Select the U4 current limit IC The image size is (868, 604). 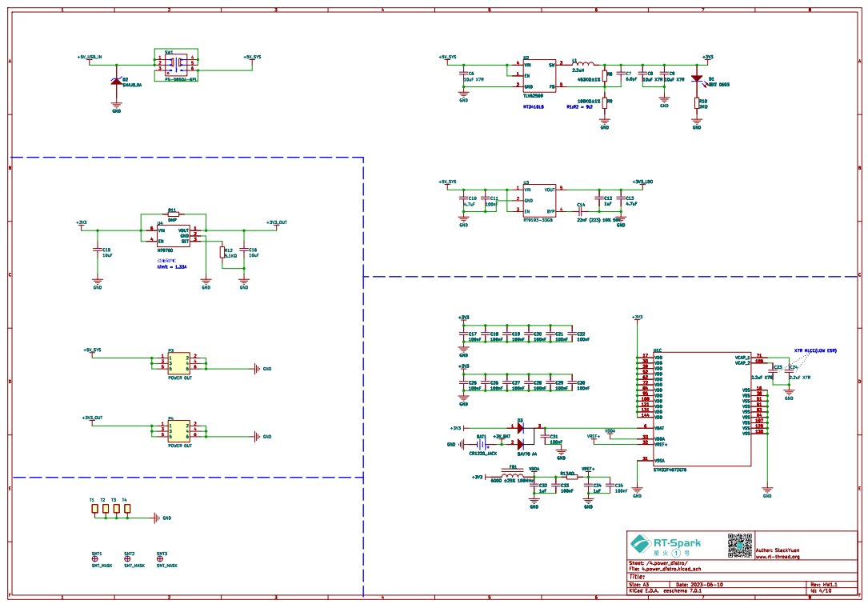click(x=172, y=235)
